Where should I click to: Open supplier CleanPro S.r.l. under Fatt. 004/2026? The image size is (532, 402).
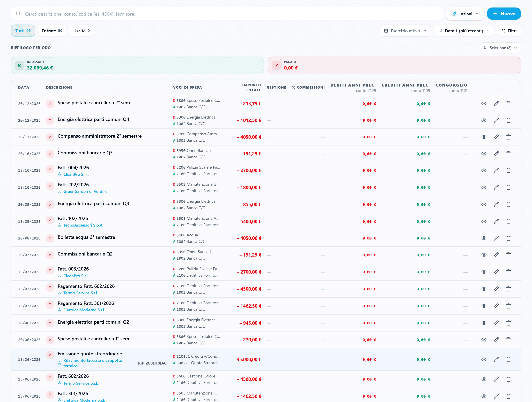coord(76,174)
